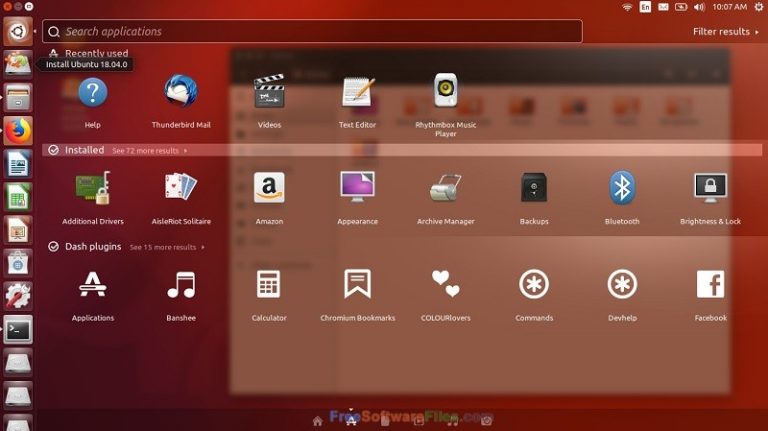The height and width of the screenshot is (431, 768).
Task: Select the Facebook dash plugin
Action: (710, 295)
